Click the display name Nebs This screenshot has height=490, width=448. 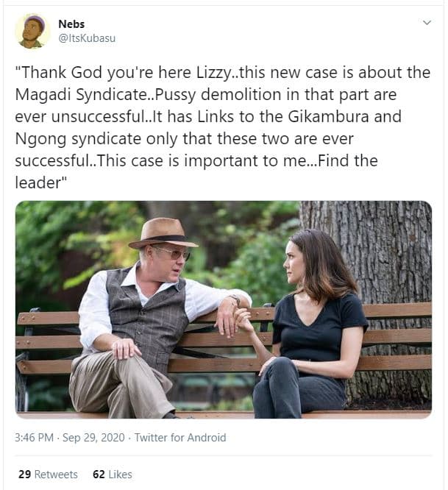[71, 24]
